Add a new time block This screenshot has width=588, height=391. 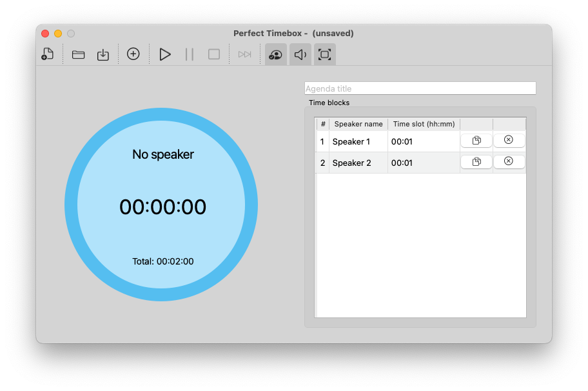click(133, 54)
